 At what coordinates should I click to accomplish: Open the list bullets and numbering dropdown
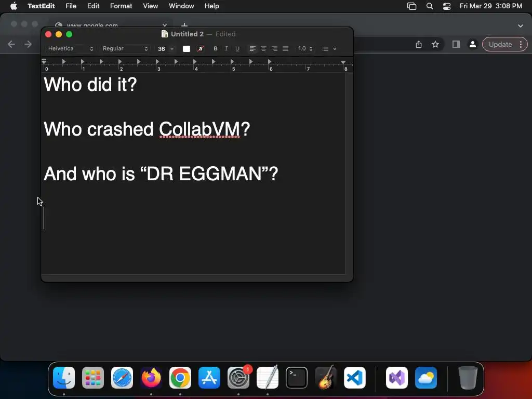[x=329, y=49]
